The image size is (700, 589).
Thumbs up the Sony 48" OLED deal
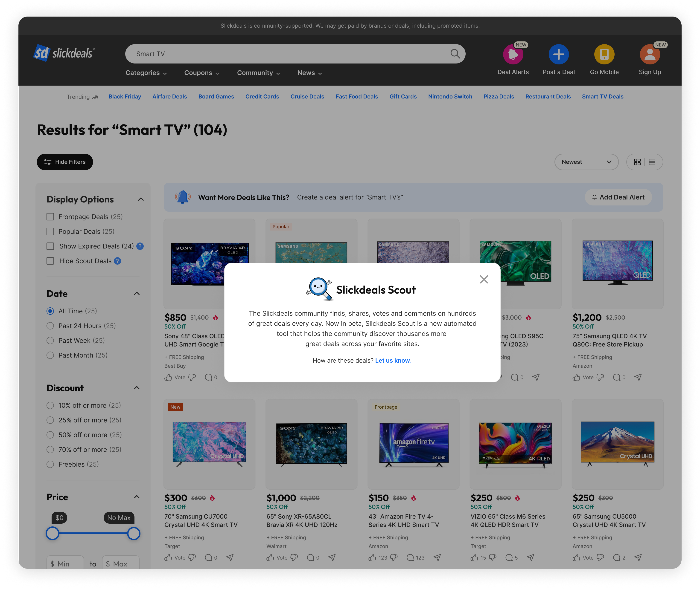pos(168,377)
